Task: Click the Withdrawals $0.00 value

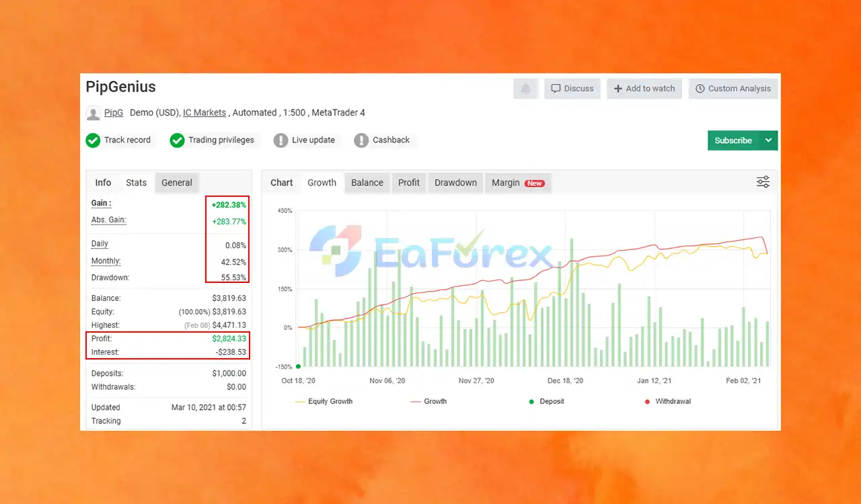Action: coord(236,387)
